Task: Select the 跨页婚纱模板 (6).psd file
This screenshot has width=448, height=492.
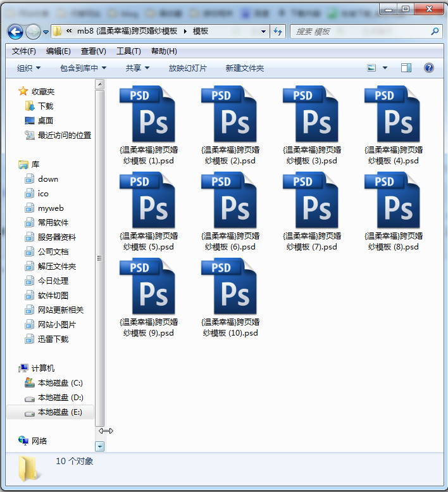Action: coord(230,211)
